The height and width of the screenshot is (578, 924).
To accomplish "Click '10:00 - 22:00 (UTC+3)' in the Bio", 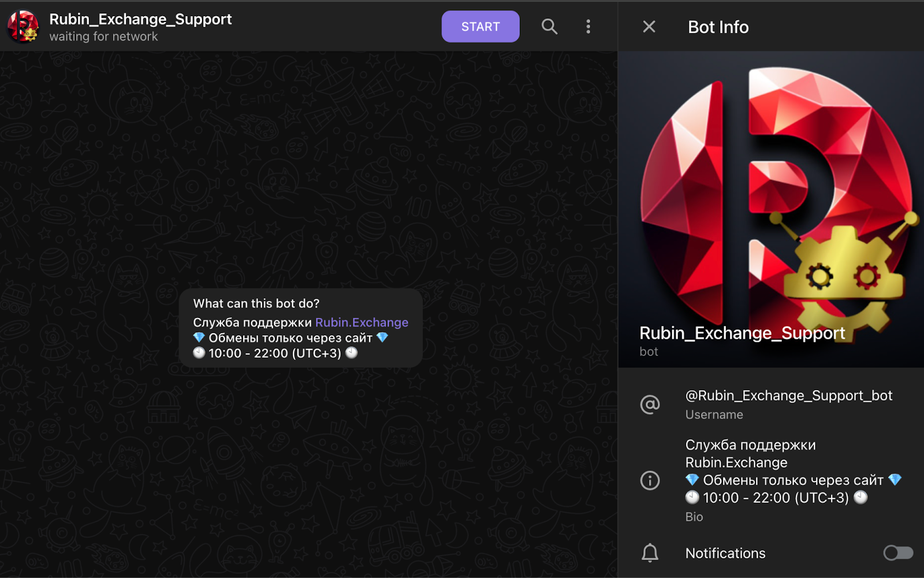I will (776, 498).
